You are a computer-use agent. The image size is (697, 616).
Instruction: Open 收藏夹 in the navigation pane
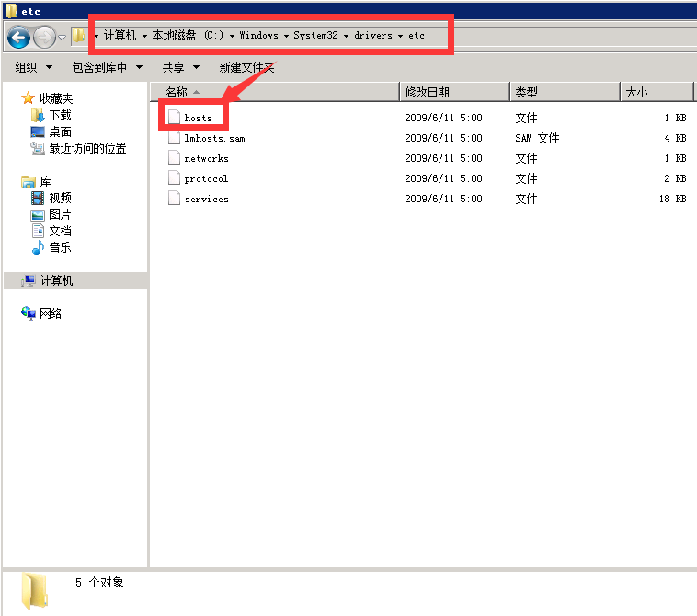pyautogui.click(x=56, y=98)
